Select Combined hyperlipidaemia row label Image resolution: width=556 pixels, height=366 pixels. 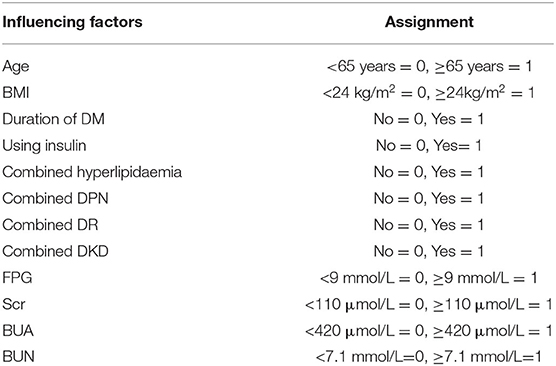coord(92,172)
